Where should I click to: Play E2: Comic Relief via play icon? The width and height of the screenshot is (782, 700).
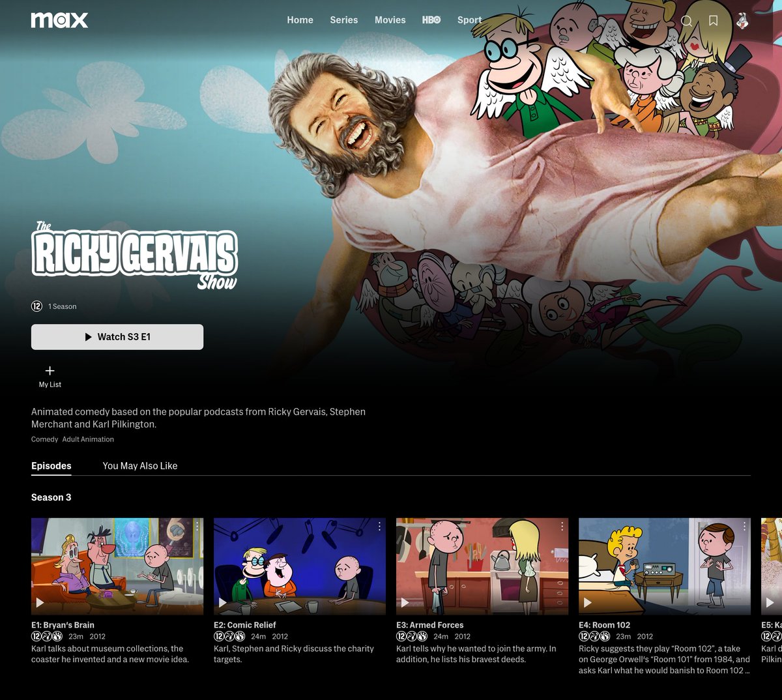[x=222, y=602]
